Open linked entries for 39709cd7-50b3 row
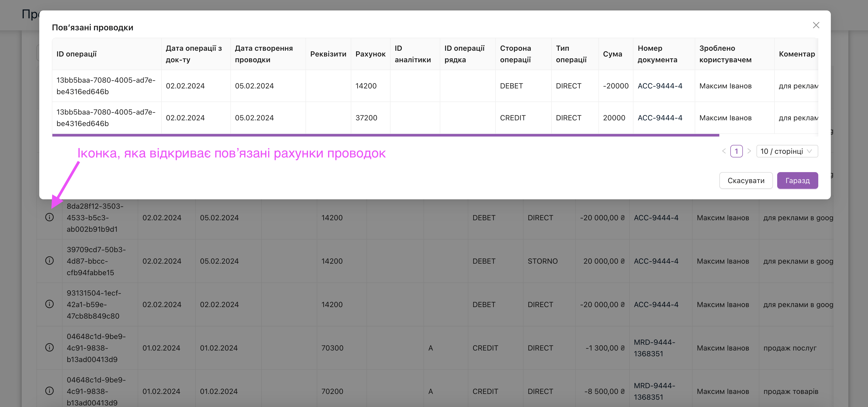868x407 pixels. coord(49,261)
